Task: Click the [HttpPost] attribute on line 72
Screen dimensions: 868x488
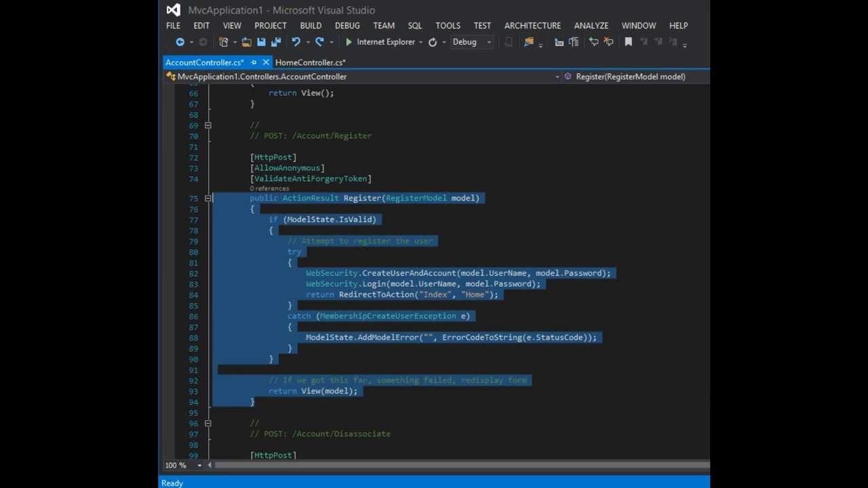Action: pyautogui.click(x=273, y=157)
